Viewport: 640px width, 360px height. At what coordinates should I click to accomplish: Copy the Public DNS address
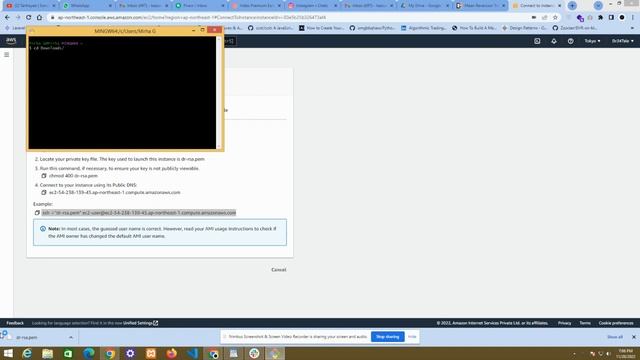pos(44,192)
